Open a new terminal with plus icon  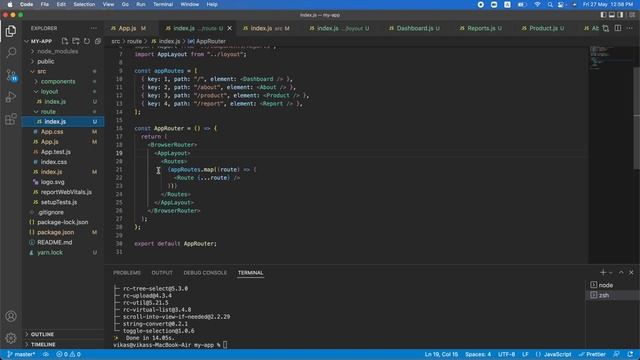(603, 272)
